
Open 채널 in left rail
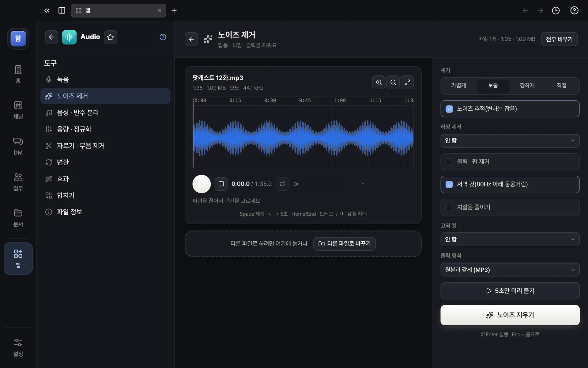[x=18, y=110]
